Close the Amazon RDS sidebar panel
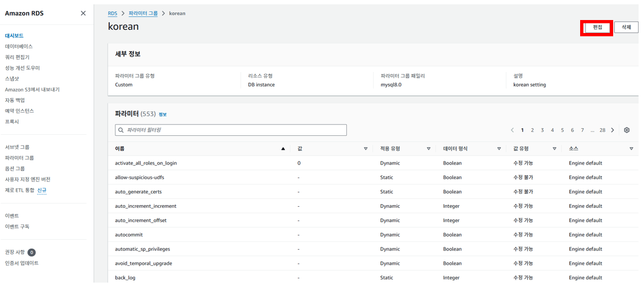This screenshot has height=288, width=644. 83,13
